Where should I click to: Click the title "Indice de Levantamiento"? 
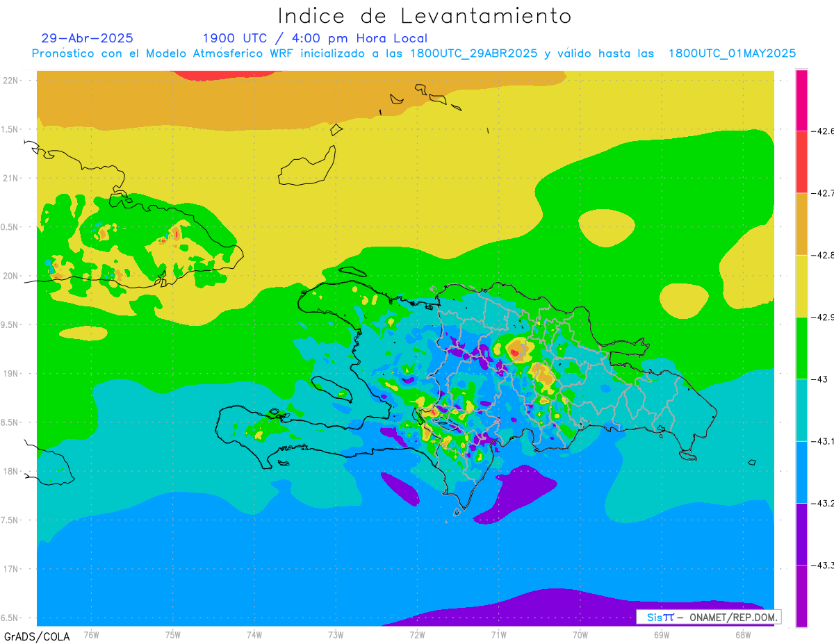click(425, 16)
